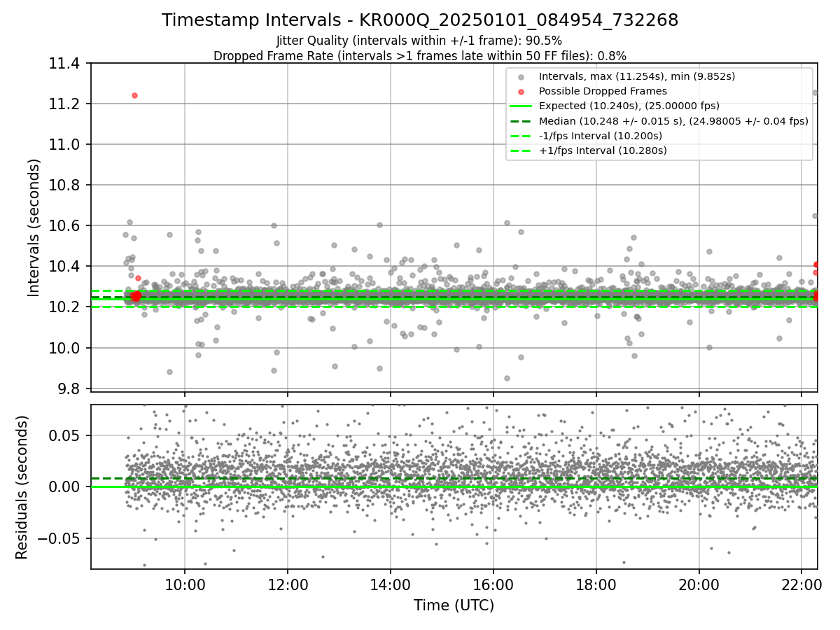Viewport: 840px width, 630px height.
Task: Click the red dropped-frame point near 11.2 seconds
Action: (134, 95)
